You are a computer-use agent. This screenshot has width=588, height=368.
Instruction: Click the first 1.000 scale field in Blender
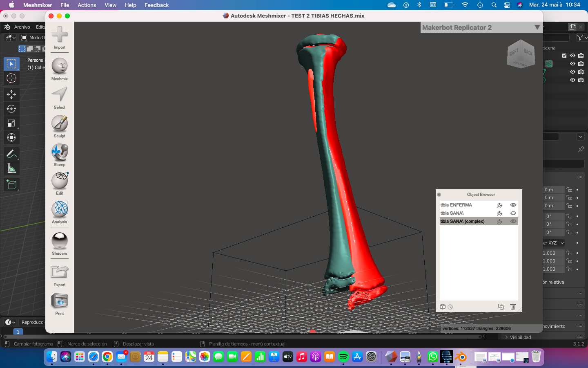point(553,253)
